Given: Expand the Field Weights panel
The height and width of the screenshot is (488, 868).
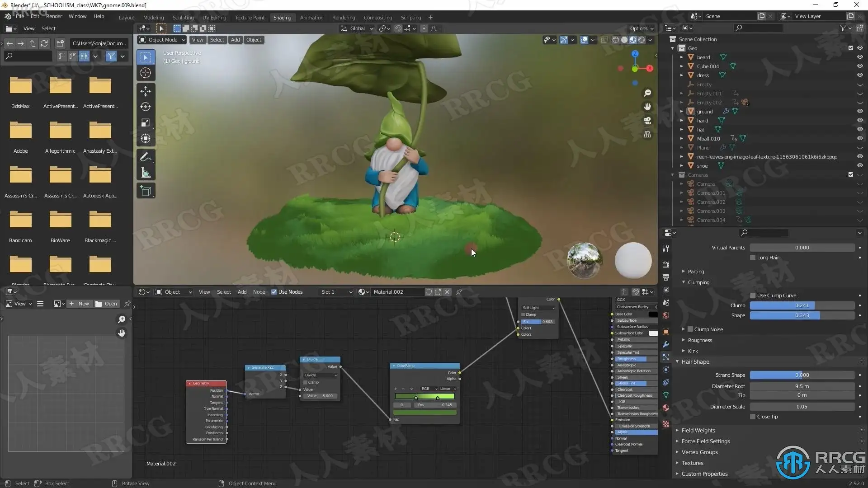Looking at the screenshot, I should [698, 431].
